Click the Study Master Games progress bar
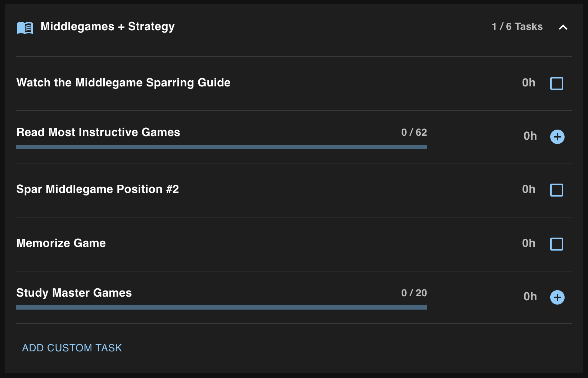 221,307
